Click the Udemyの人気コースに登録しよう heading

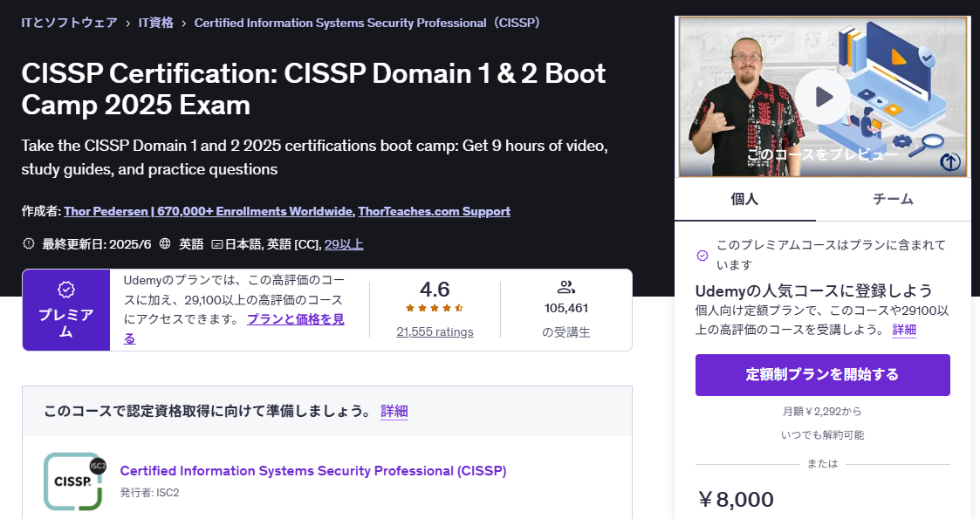click(813, 291)
